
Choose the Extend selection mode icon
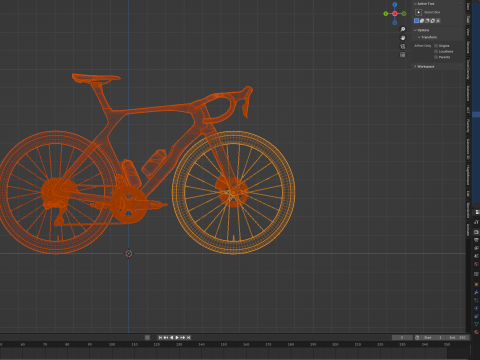coord(422,21)
